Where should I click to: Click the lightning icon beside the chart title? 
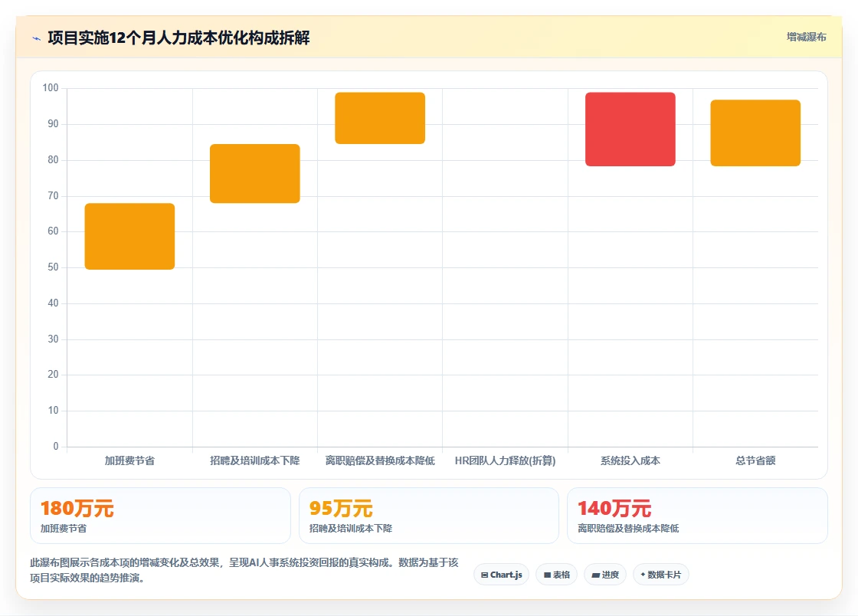pyautogui.click(x=36, y=38)
